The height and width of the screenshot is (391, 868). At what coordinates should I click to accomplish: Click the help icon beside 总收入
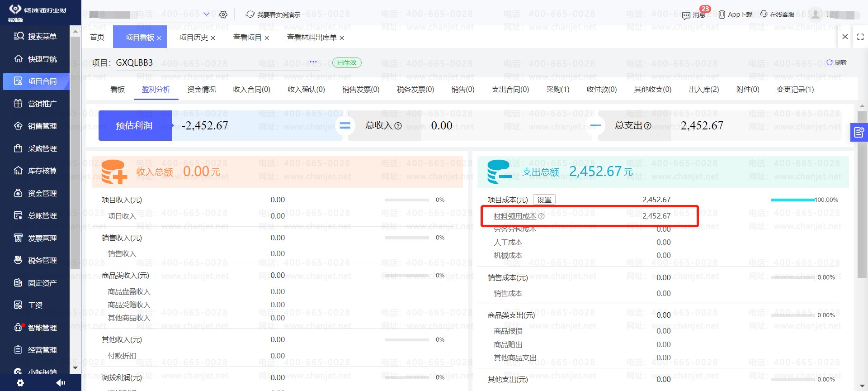click(x=398, y=126)
